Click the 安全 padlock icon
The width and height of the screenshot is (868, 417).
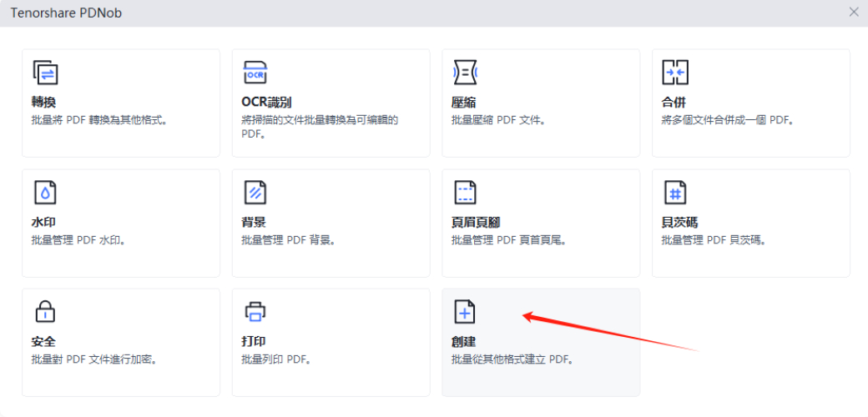point(45,312)
